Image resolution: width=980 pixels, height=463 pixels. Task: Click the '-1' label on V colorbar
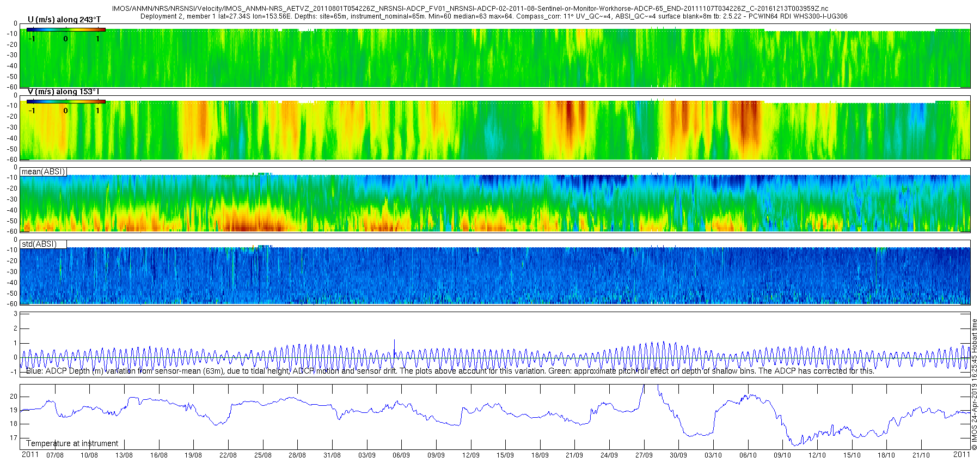click(x=32, y=110)
